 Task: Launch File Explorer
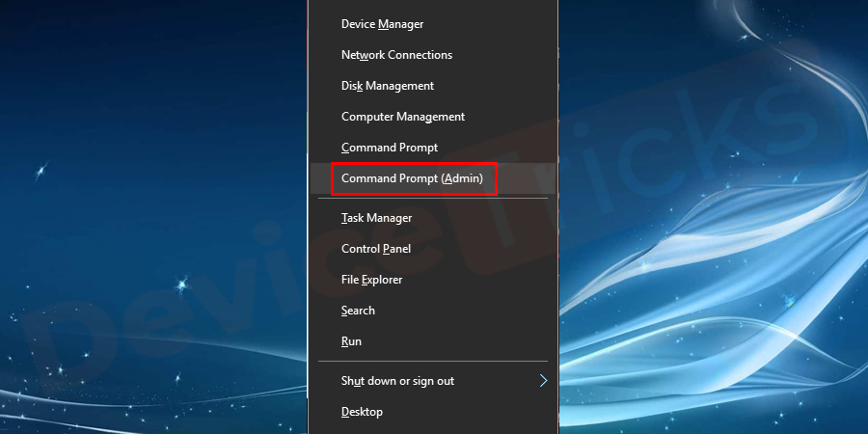pos(371,280)
